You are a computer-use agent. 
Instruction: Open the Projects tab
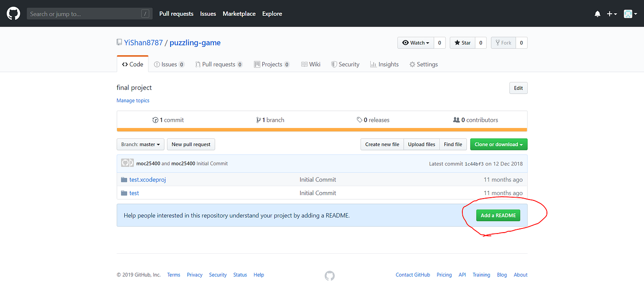coord(272,64)
